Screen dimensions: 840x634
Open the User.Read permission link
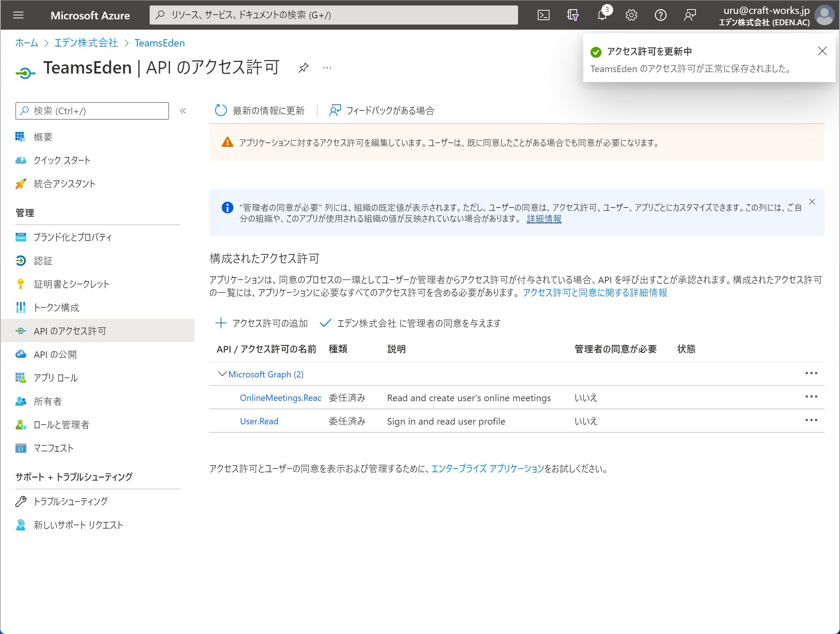point(259,421)
